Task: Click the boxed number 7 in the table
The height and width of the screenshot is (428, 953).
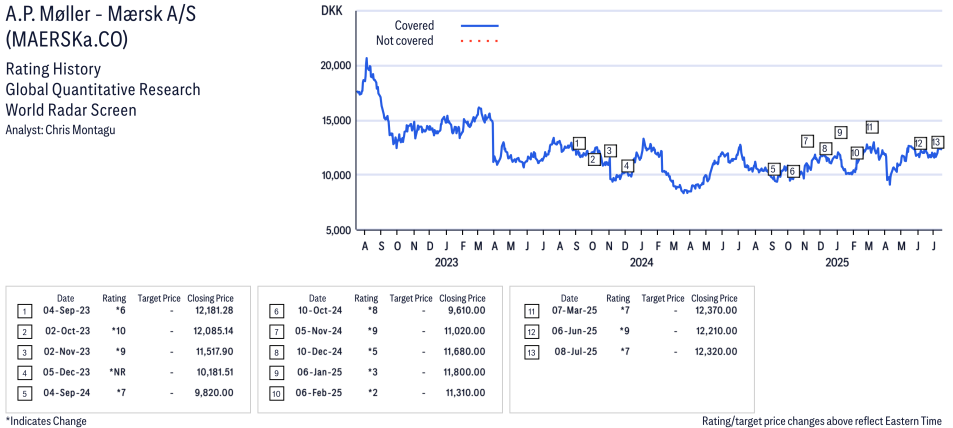Action: click(x=276, y=332)
